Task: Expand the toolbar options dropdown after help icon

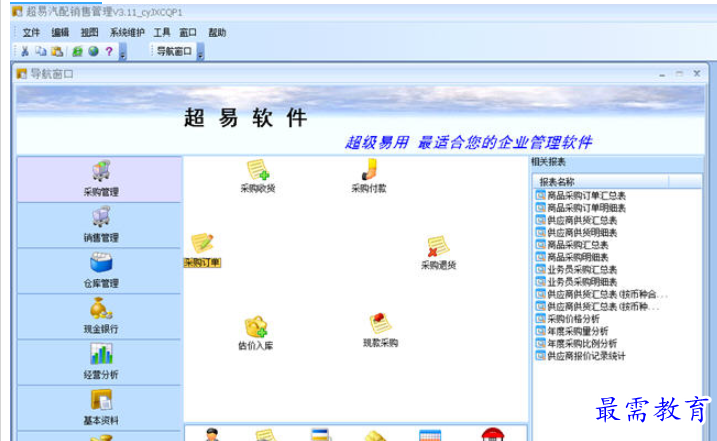Action: tap(122, 53)
